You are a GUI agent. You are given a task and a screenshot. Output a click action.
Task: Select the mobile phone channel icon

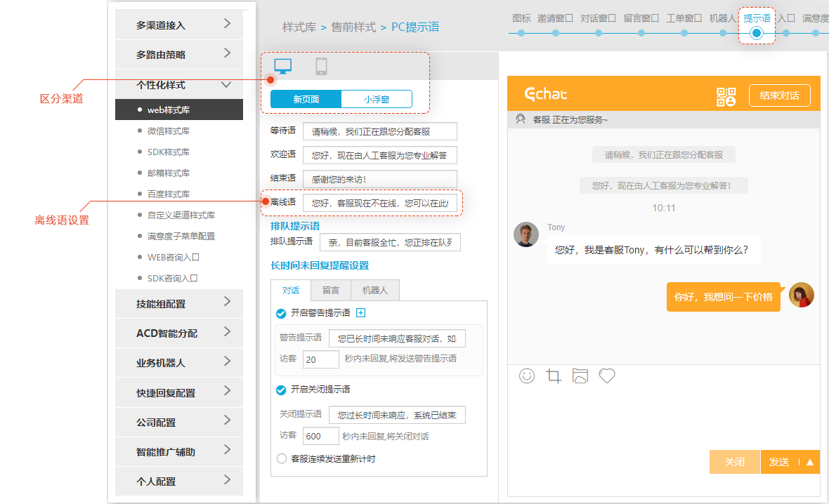coord(321,67)
